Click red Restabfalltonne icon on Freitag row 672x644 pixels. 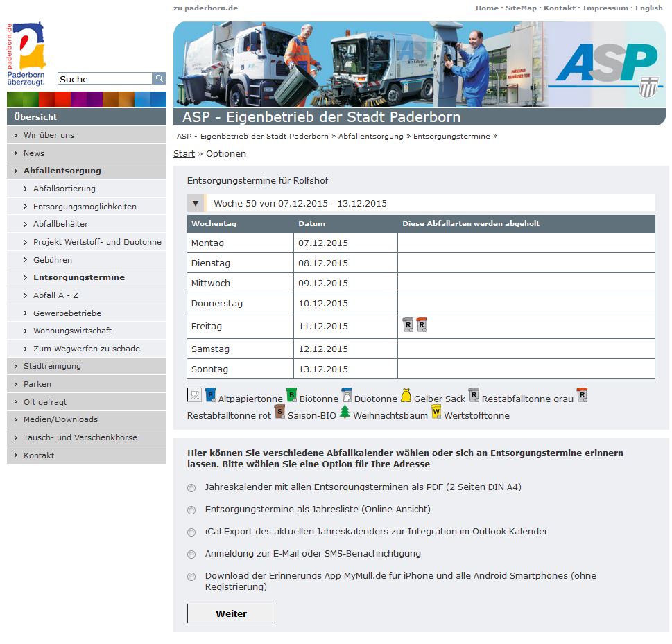[x=421, y=325]
